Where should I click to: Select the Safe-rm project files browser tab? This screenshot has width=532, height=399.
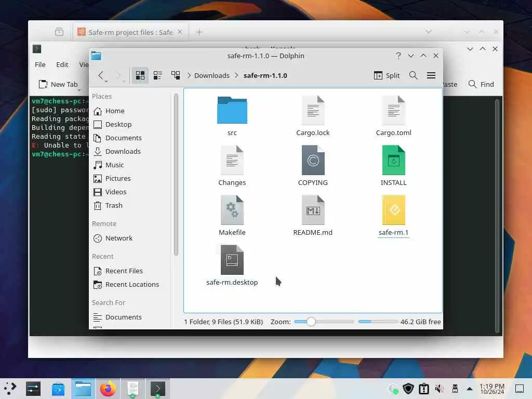point(130,32)
